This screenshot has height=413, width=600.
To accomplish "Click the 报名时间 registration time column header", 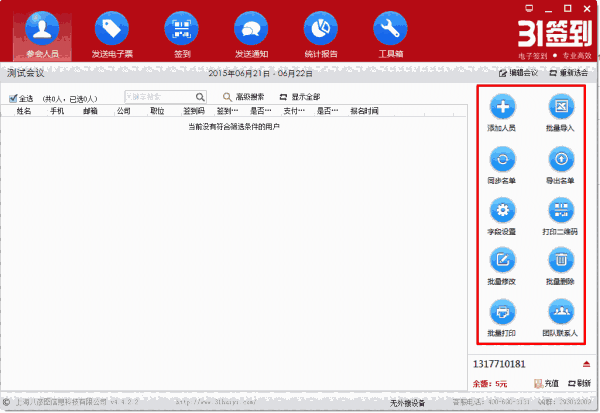I will [x=364, y=111].
